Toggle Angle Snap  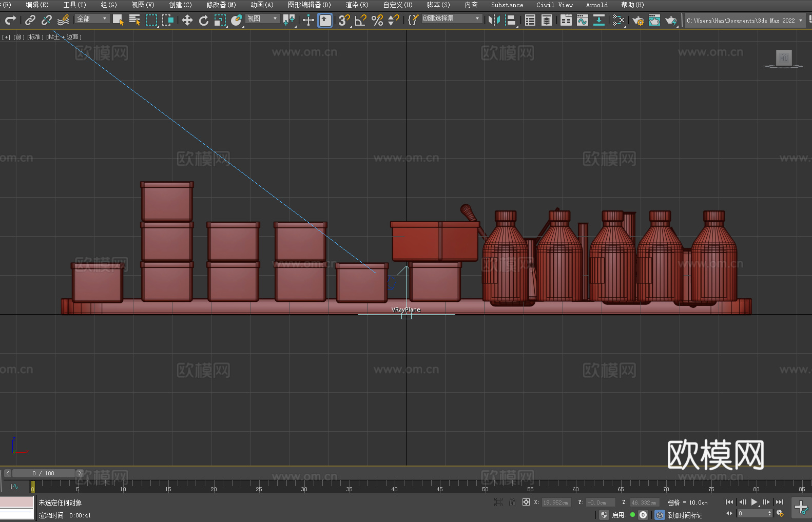tap(361, 20)
